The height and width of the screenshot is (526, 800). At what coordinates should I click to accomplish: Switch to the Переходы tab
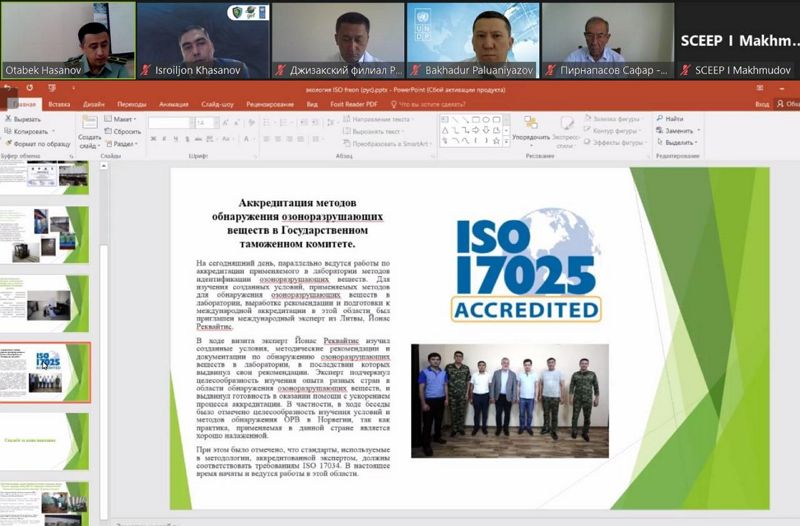[x=132, y=104]
